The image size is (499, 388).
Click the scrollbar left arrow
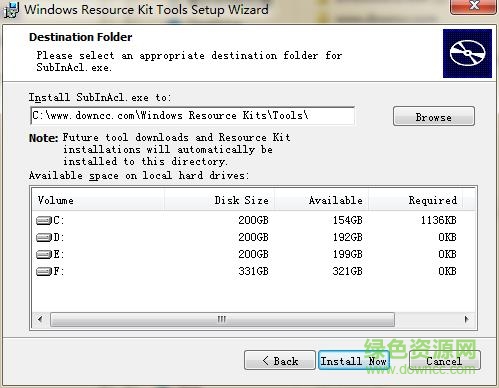(40, 319)
